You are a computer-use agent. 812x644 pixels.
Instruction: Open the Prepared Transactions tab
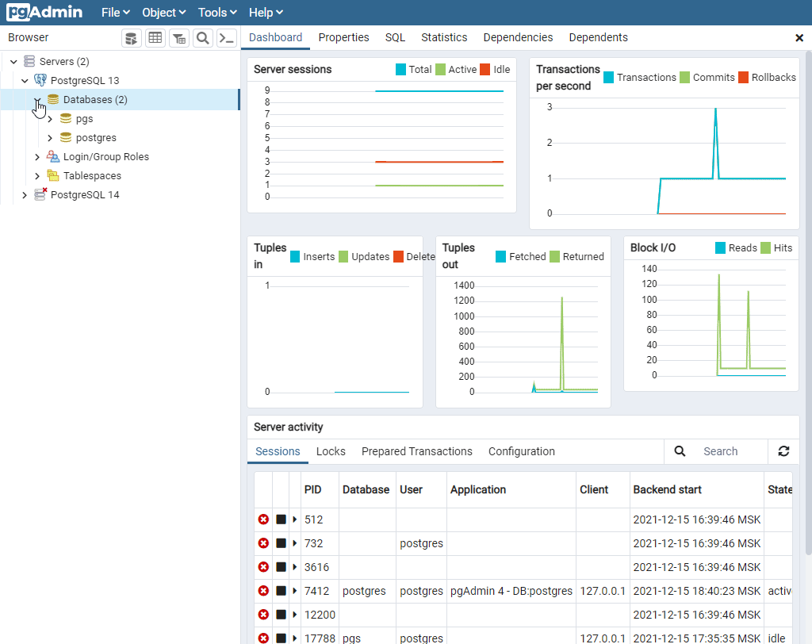417,451
